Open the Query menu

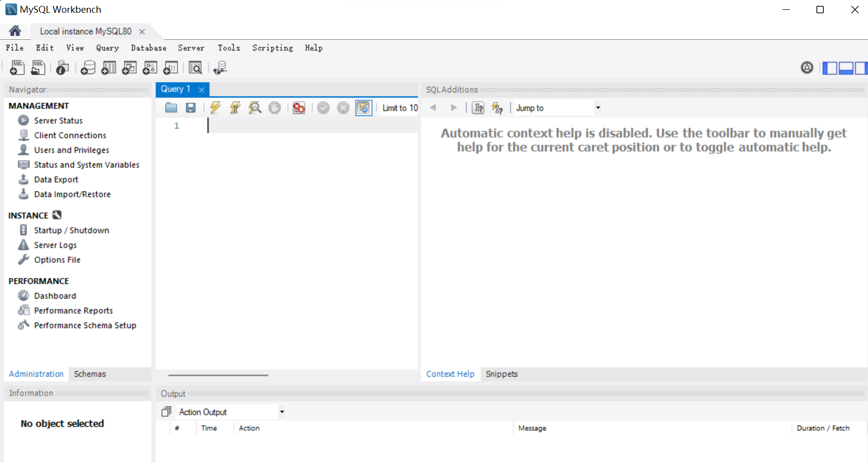coord(108,48)
